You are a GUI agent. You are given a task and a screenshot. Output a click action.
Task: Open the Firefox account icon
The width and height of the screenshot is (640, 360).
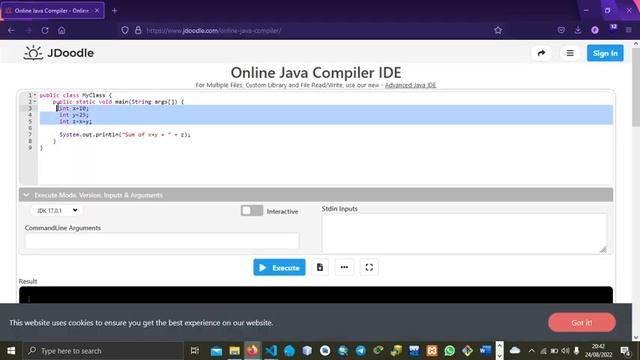click(x=595, y=30)
